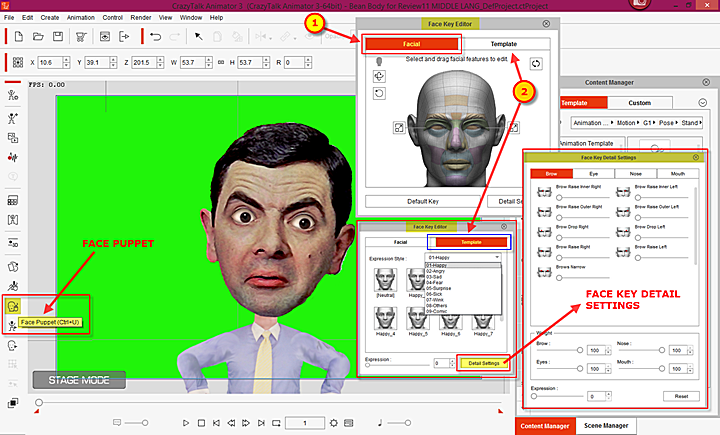Expand the Motion breadcrumb arrow
The width and height of the screenshot is (720, 435).
click(639, 123)
